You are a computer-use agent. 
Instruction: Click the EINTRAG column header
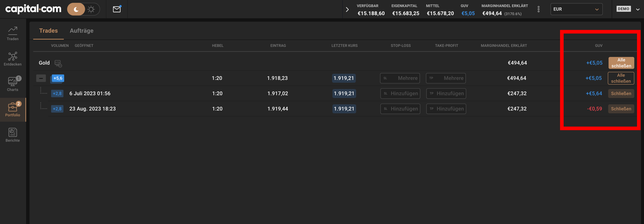pyautogui.click(x=278, y=46)
